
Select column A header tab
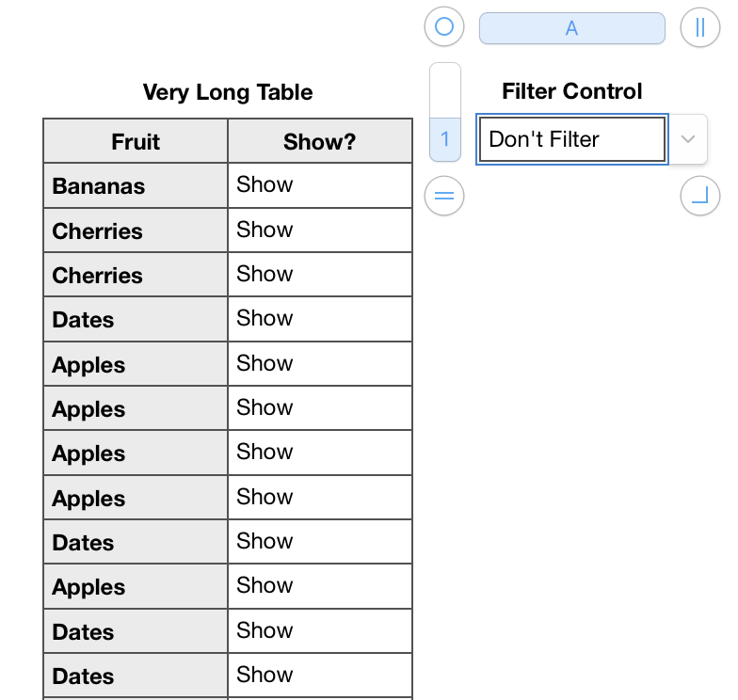click(x=571, y=28)
